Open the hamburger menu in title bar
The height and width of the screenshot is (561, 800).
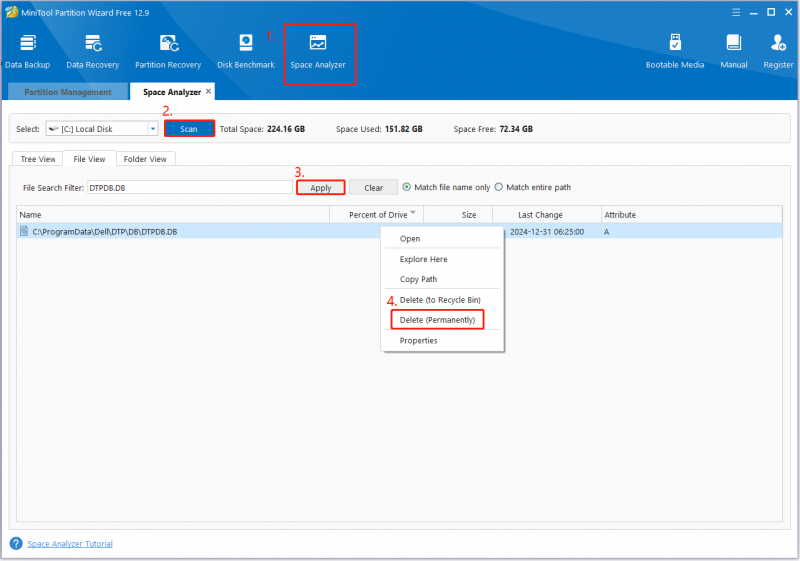point(736,12)
